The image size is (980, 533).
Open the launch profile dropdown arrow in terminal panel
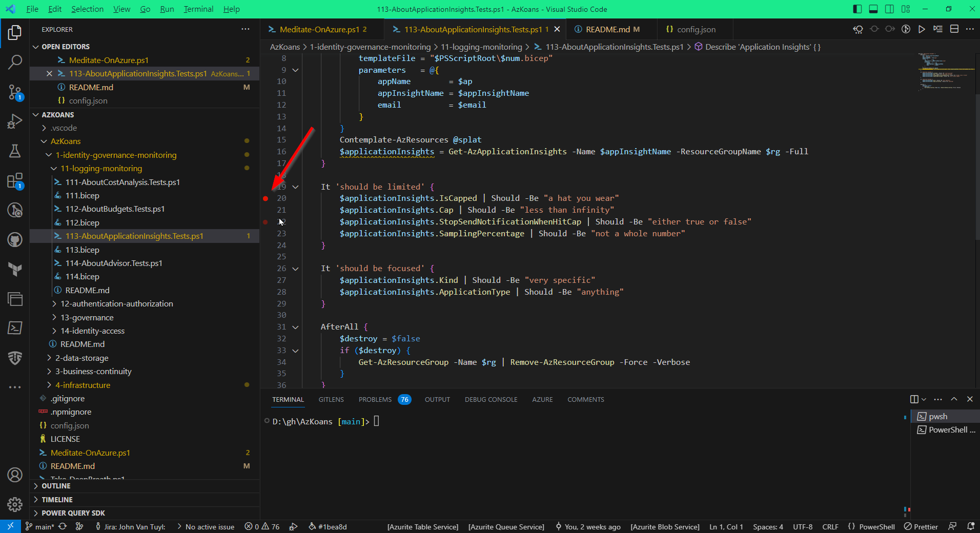pos(924,399)
